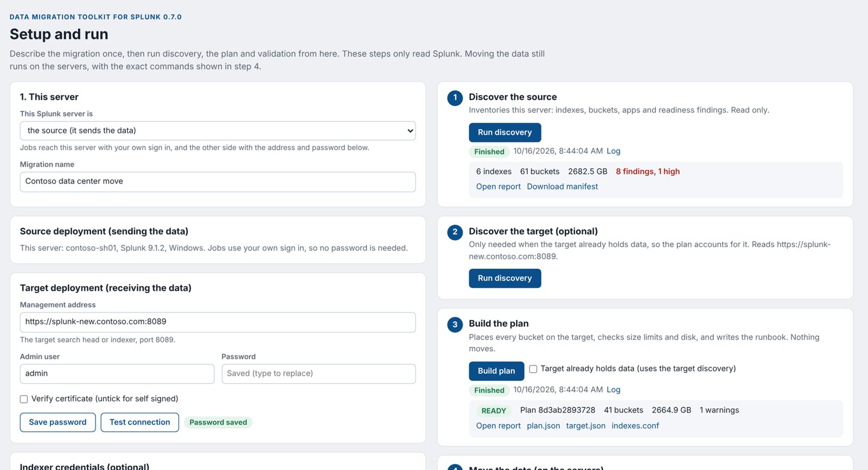Click the "Setup and run" page heading

pyautogui.click(x=59, y=34)
